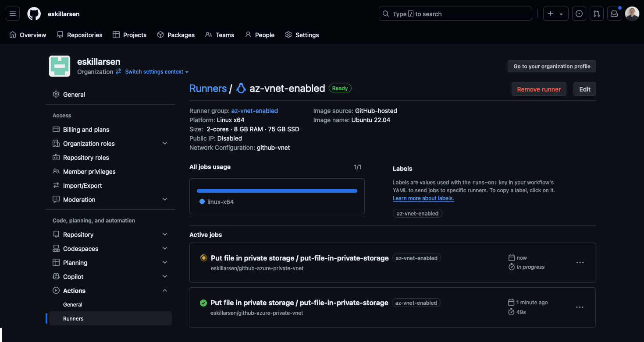Click the Import/Export arrows icon

[56, 186]
